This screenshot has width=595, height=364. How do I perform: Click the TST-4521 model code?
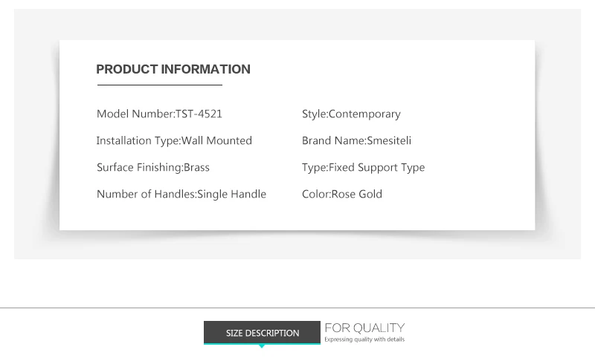(199, 114)
